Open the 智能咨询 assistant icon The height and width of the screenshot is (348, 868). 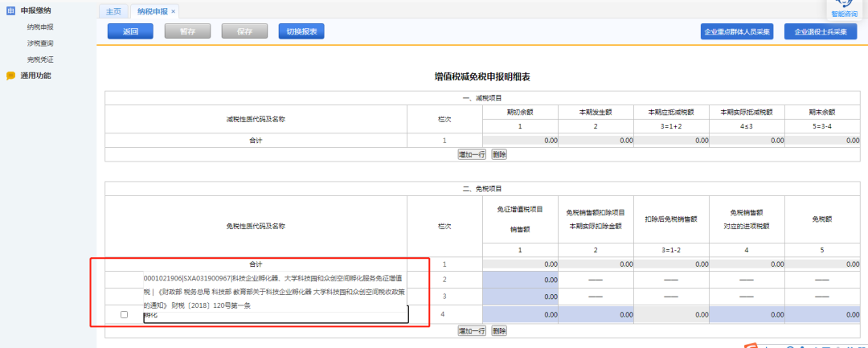click(x=844, y=5)
